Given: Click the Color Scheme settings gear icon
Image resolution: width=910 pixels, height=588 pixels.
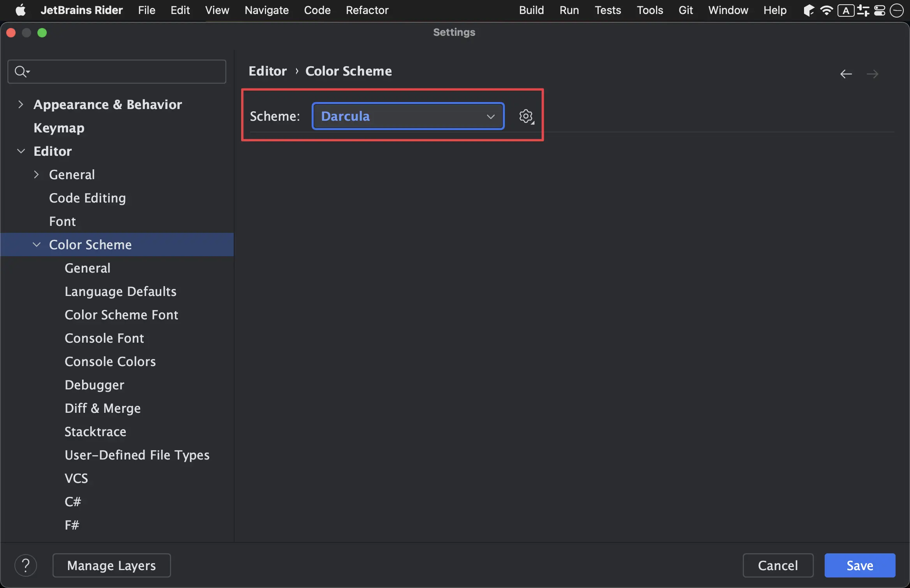Looking at the screenshot, I should coord(526,115).
